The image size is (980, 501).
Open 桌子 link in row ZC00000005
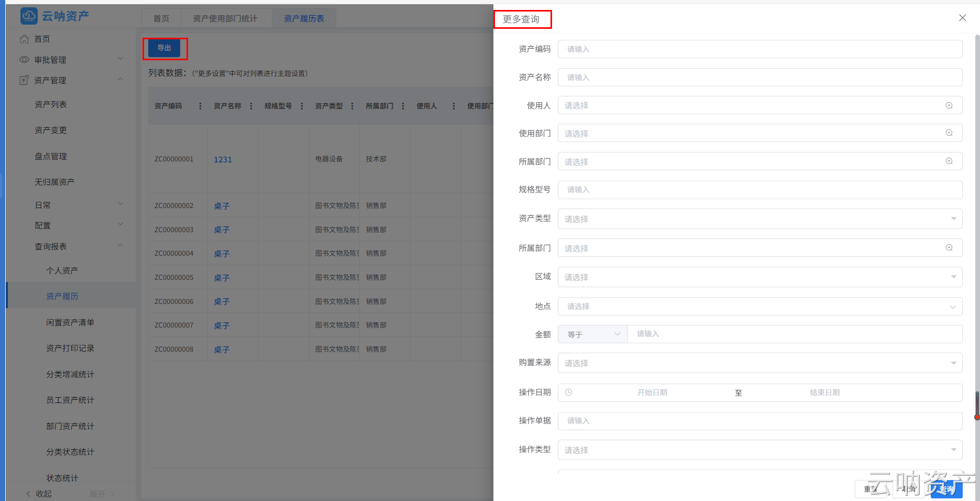pyautogui.click(x=222, y=278)
